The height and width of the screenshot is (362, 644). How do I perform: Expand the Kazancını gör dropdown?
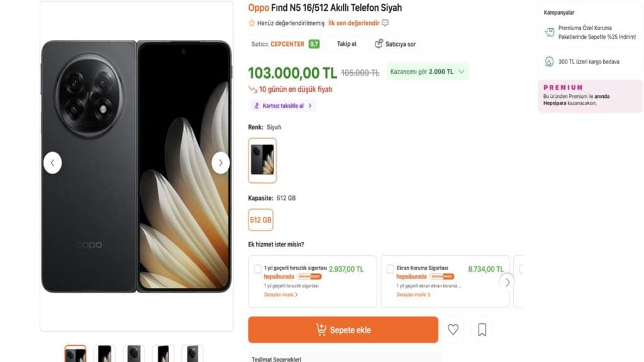click(x=461, y=72)
